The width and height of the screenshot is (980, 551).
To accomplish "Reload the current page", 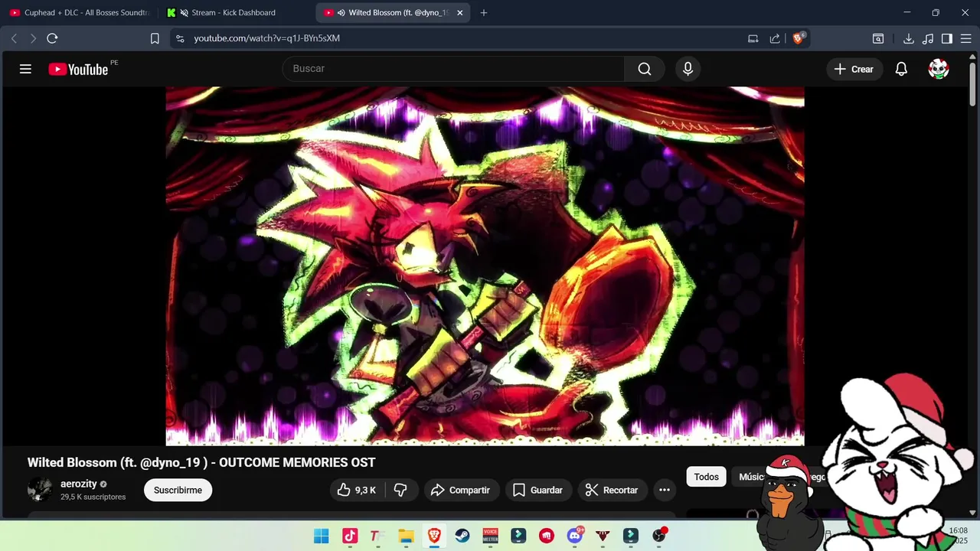I will 52,38.
